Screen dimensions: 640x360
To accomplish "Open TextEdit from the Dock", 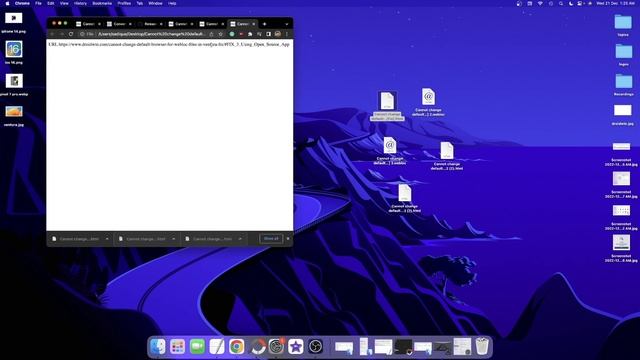I will [x=217, y=347].
